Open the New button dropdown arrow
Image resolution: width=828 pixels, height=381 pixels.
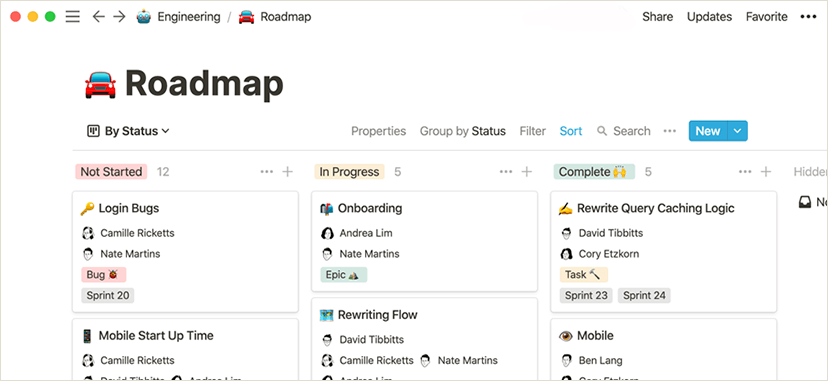click(738, 131)
